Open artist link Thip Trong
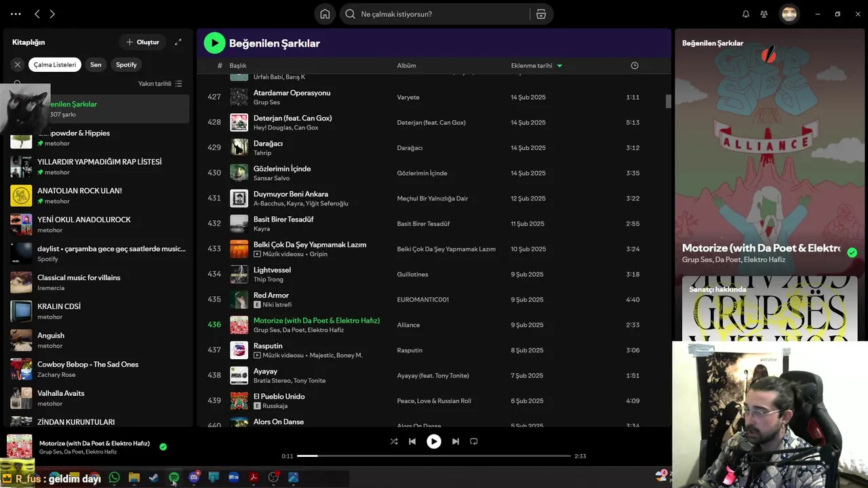The height and width of the screenshot is (488, 868). pos(268,279)
